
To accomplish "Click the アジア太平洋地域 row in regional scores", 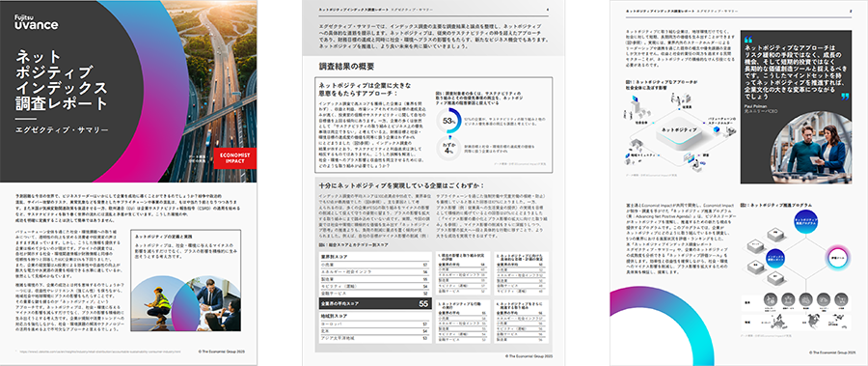I will coord(375,337).
